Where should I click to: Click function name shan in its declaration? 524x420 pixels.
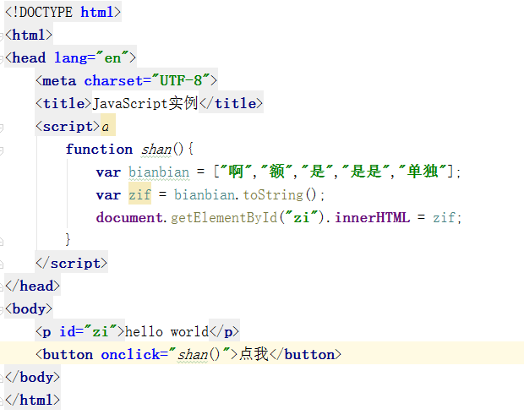click(156, 150)
